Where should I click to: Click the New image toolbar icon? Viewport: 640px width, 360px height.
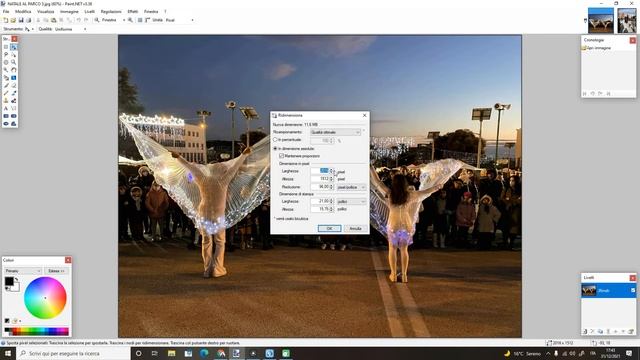pyautogui.click(x=6, y=20)
